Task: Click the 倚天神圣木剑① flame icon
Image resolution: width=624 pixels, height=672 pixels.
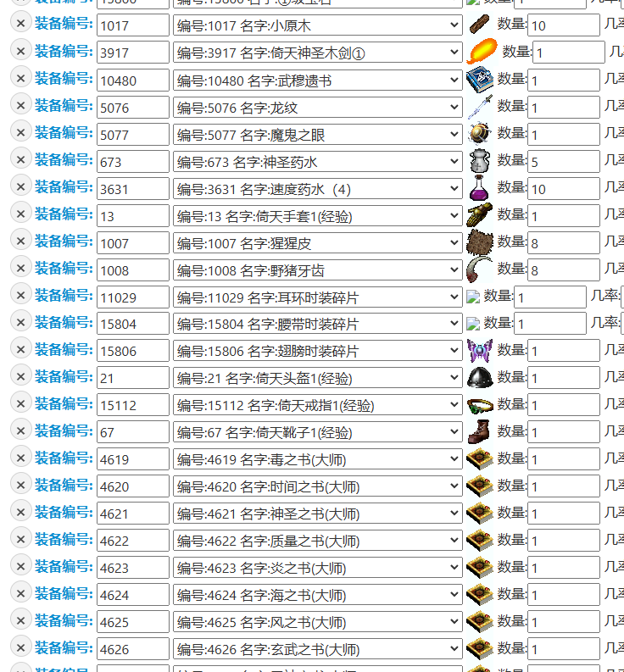Action: (x=482, y=51)
